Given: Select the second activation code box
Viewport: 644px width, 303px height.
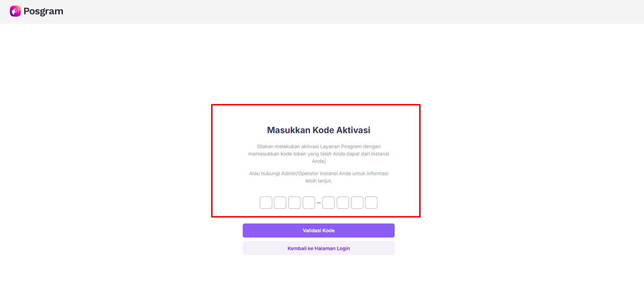Looking at the screenshot, I should [x=280, y=202].
